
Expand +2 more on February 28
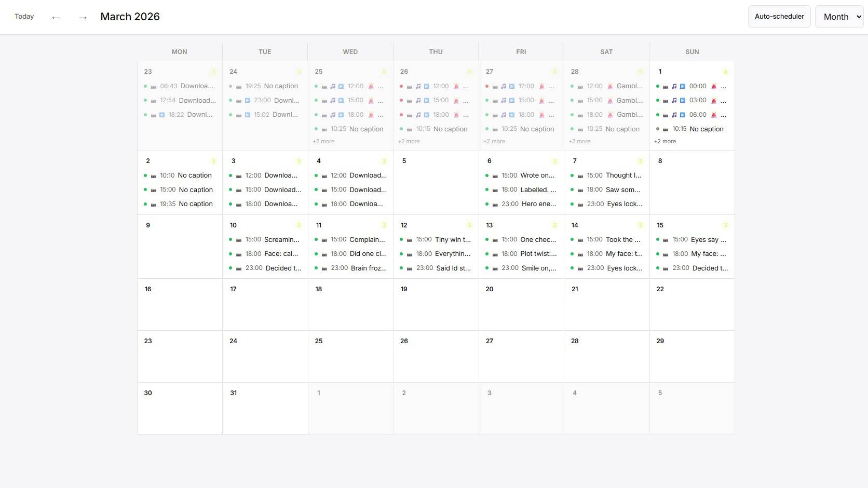pyautogui.click(x=579, y=141)
